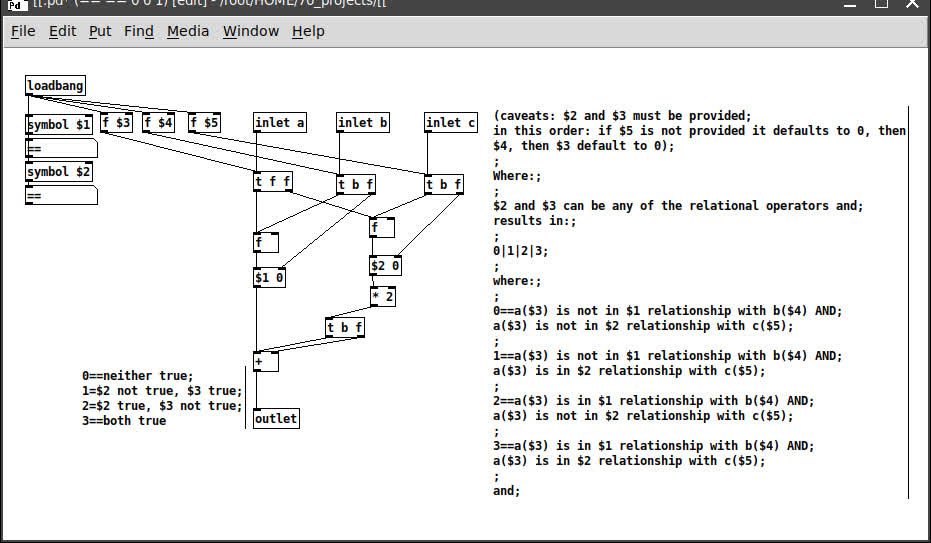Click the comment line starting with '0==a($3)'
Screen dimensions: 931x543
(667, 311)
